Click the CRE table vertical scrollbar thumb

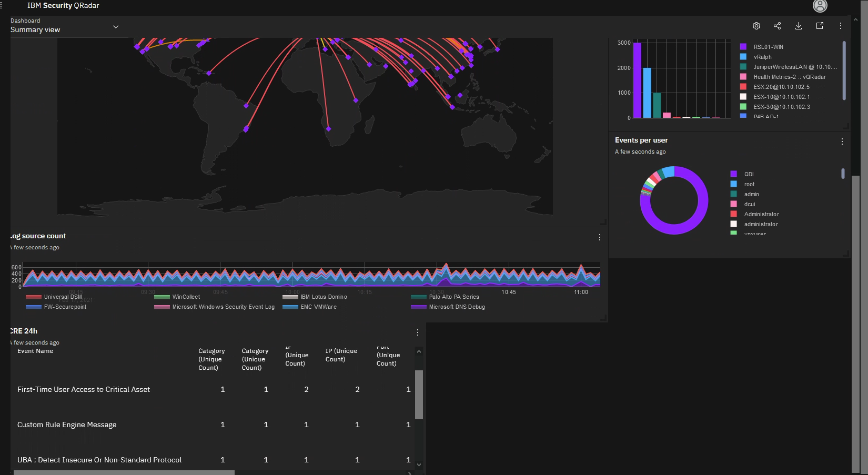[x=419, y=395]
